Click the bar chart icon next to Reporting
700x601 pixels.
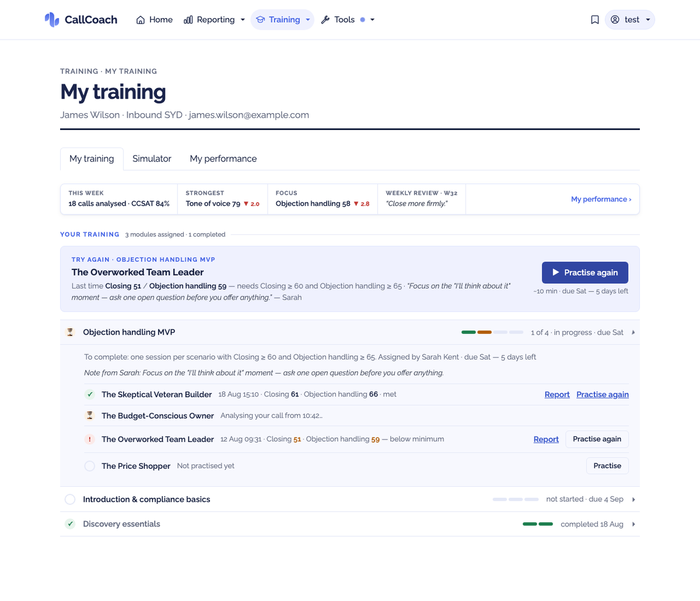(188, 20)
